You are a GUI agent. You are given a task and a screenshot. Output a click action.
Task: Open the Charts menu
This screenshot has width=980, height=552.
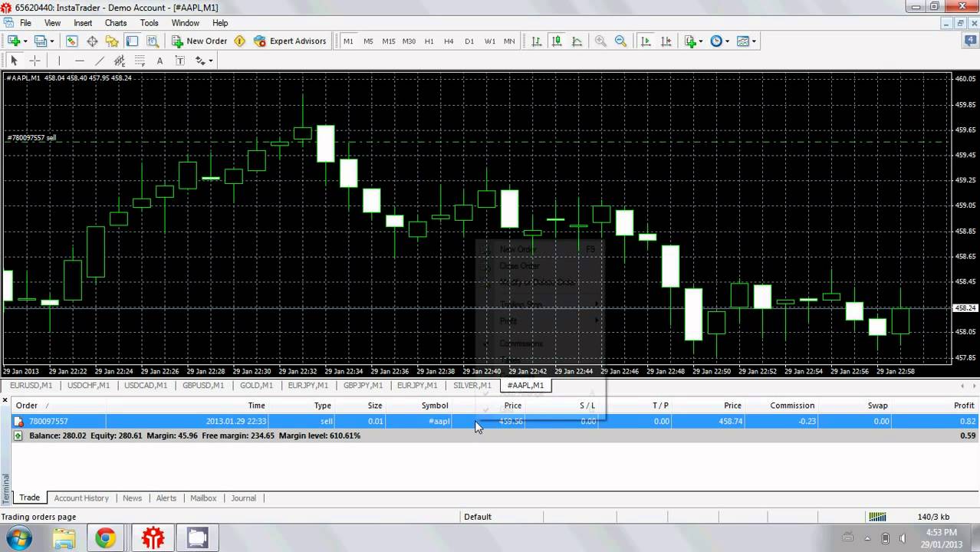116,23
